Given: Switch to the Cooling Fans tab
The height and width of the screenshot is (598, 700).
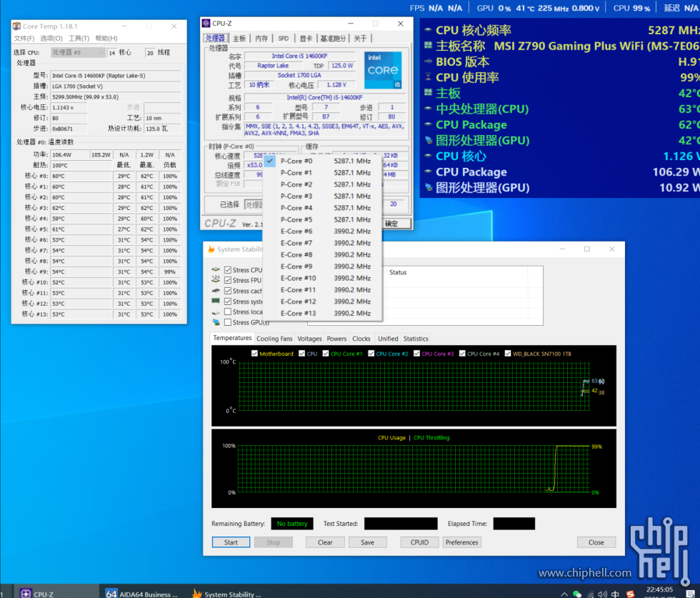Looking at the screenshot, I should tap(274, 339).
